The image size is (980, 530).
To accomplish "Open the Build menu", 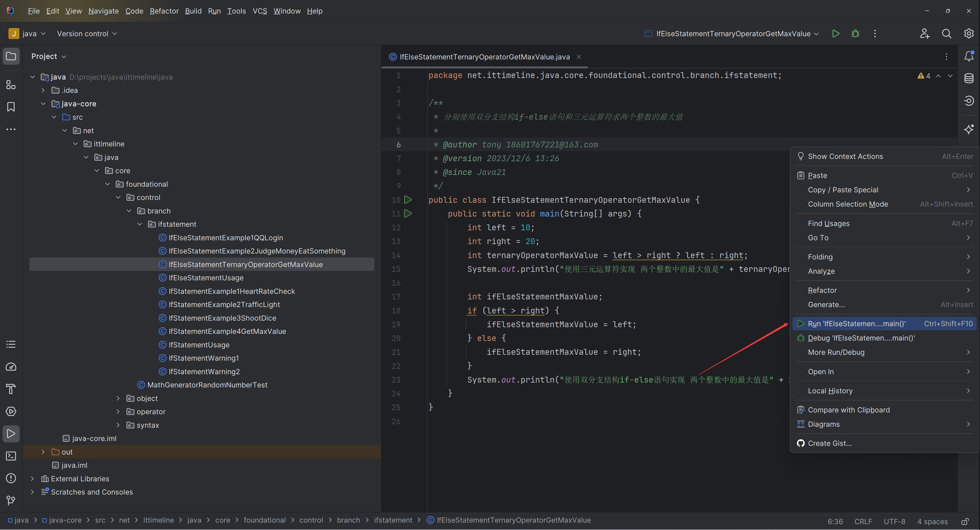I will [193, 11].
